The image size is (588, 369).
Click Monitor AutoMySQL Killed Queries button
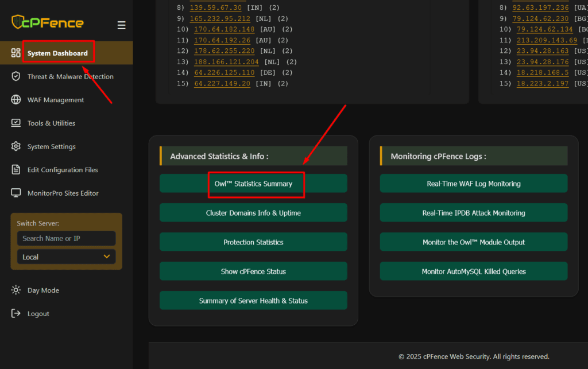tap(473, 271)
